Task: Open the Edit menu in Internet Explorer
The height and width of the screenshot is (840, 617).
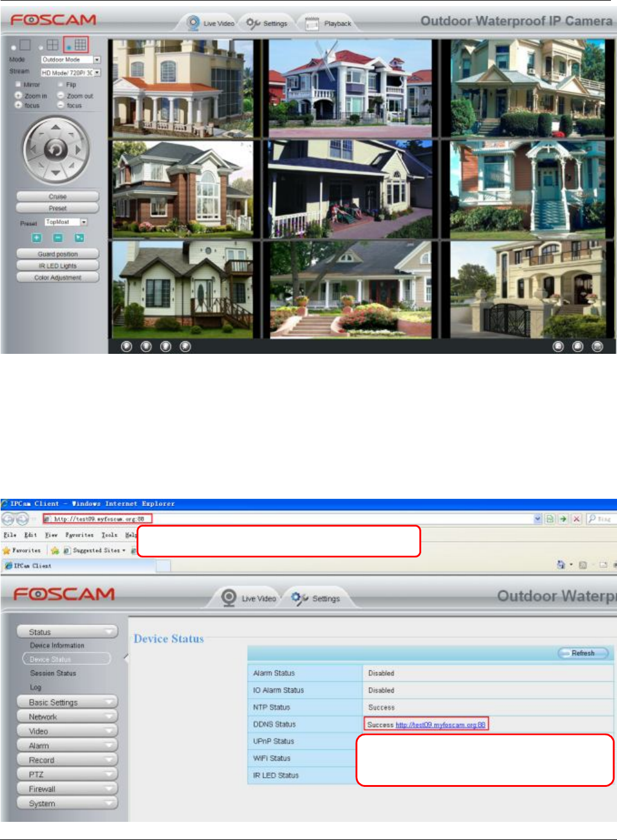Action: pos(30,535)
